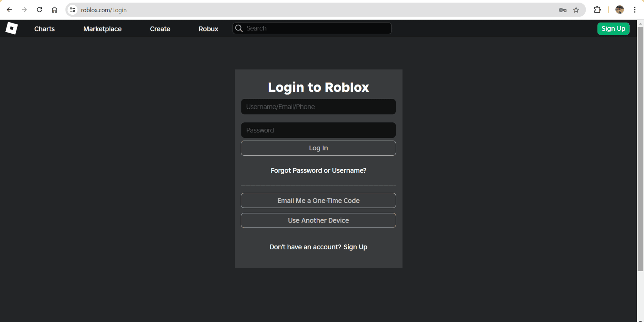Bookmark this page with the star icon
This screenshot has height=322, width=644.
coord(576,10)
